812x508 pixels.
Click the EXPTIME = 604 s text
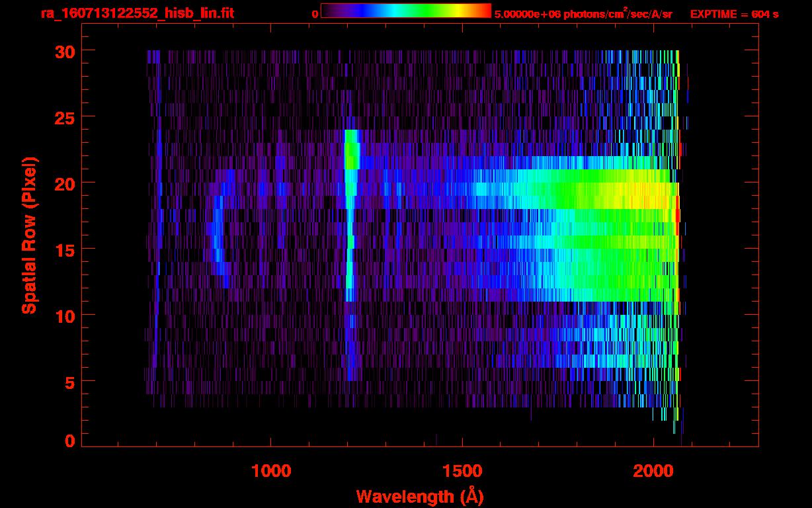coord(734,14)
